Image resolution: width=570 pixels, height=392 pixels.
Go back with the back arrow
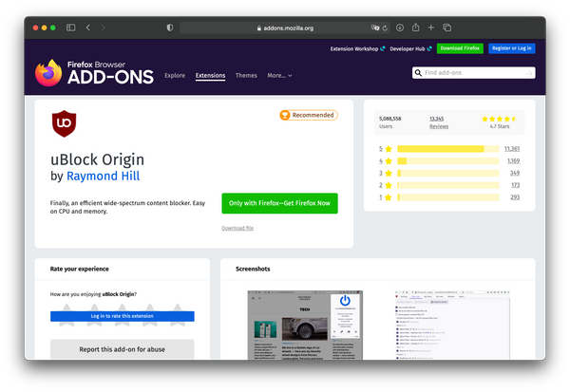pyautogui.click(x=88, y=28)
